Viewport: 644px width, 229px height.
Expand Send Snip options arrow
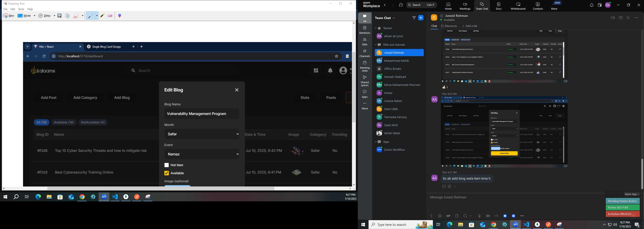(x=83, y=16)
